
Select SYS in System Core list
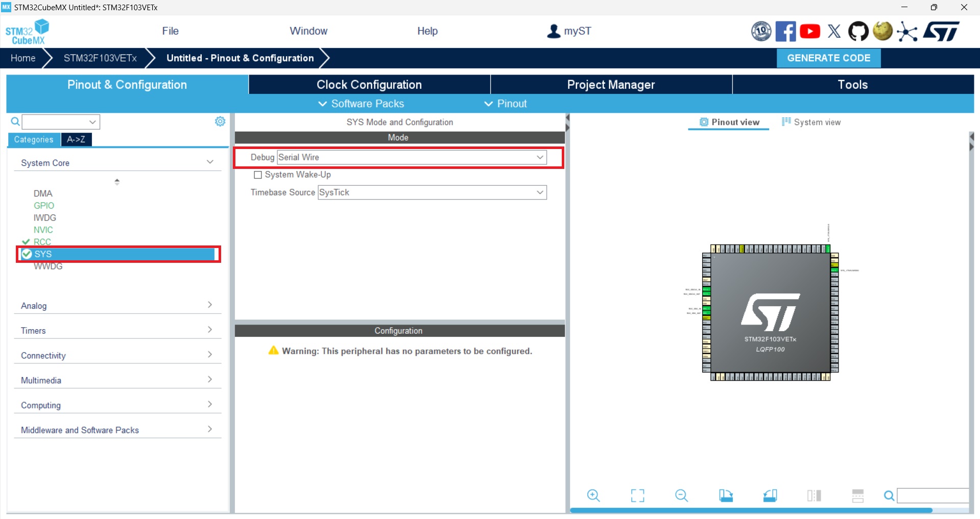[x=118, y=254]
